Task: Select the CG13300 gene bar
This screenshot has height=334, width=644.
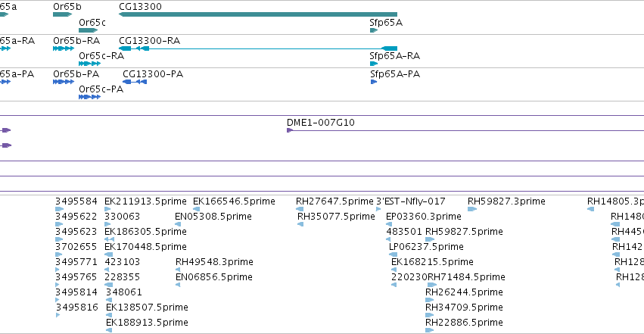Action: pyautogui.click(x=258, y=14)
